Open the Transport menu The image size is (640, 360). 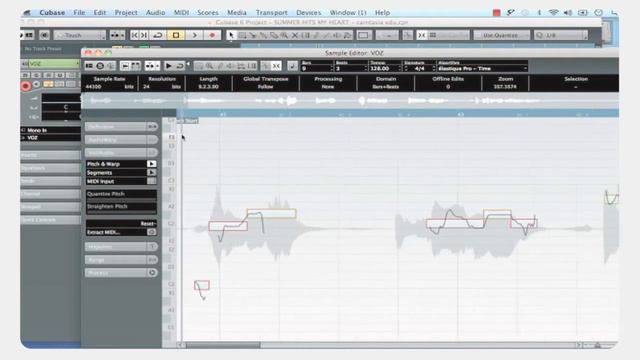(x=271, y=13)
